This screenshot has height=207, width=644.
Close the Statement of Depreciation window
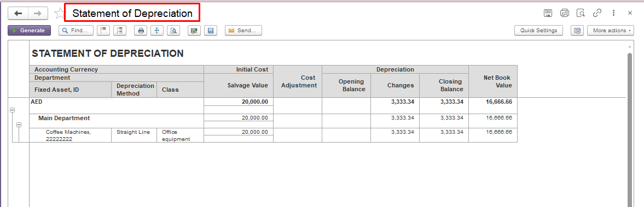630,13
